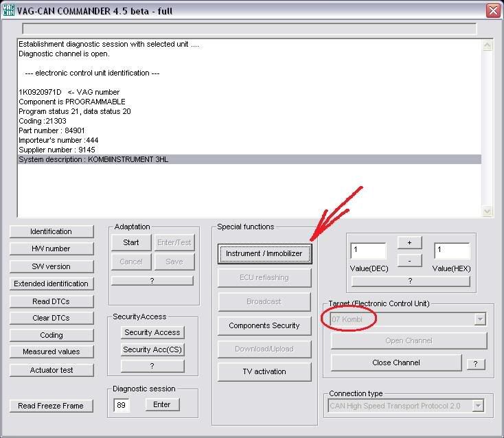Image resolution: width=504 pixels, height=438 pixels.
Task: Click the Download/Upload button
Action: 264,349
